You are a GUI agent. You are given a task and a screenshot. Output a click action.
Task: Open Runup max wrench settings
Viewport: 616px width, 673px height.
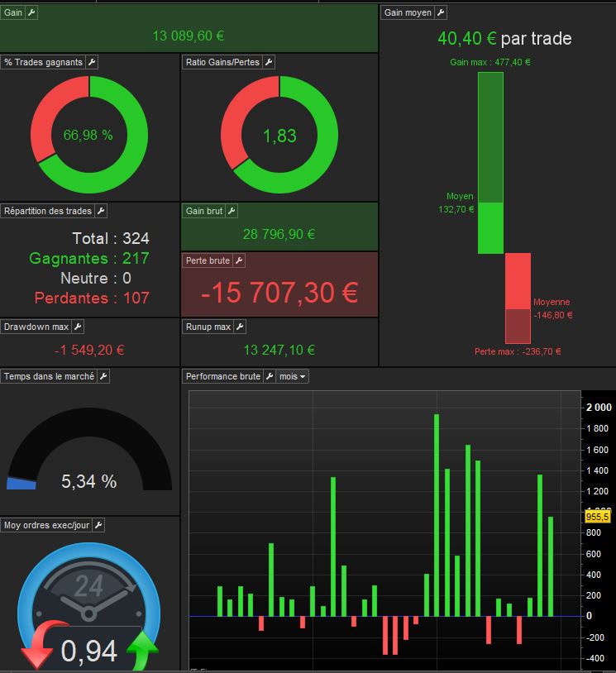coord(240,327)
